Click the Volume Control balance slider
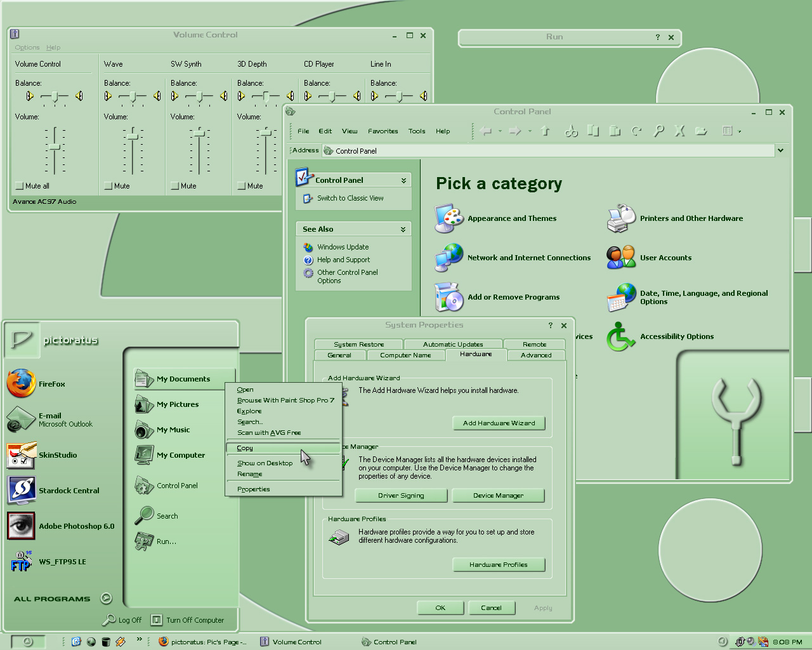 tap(55, 96)
